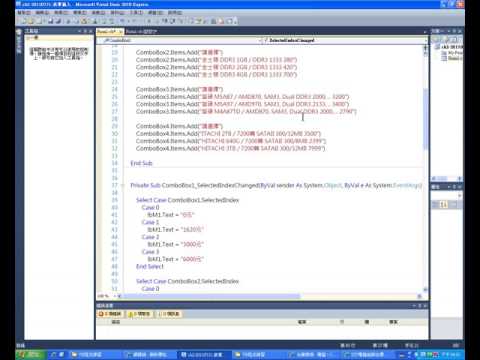This screenshot has width=480, height=360.
Task: Select the My Project node in Solution Explorer
Action: pyautogui.click(x=453, y=53)
